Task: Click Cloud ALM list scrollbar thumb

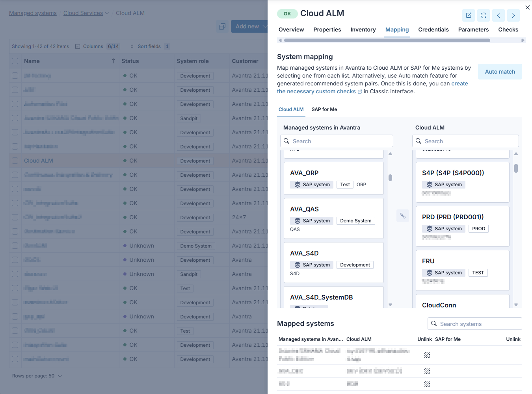Action: pyautogui.click(x=516, y=168)
